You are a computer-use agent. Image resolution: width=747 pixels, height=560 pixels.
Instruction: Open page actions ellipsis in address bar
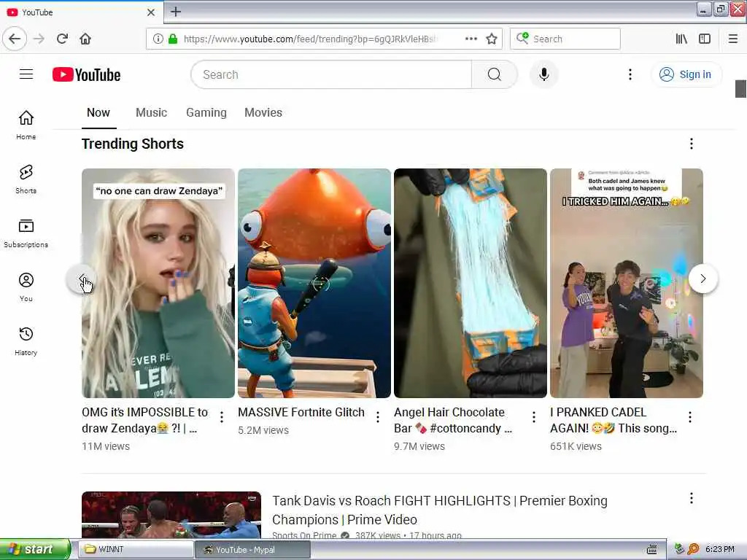coord(471,39)
